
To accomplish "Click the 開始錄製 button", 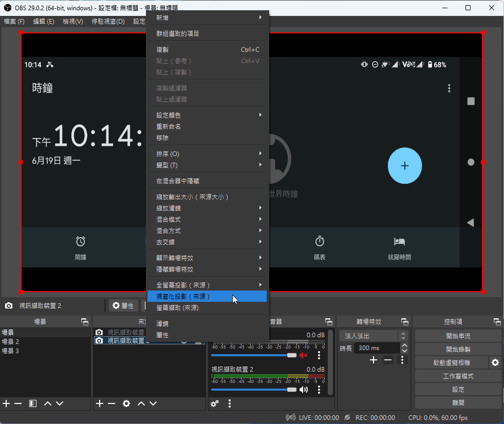I will (458, 350).
